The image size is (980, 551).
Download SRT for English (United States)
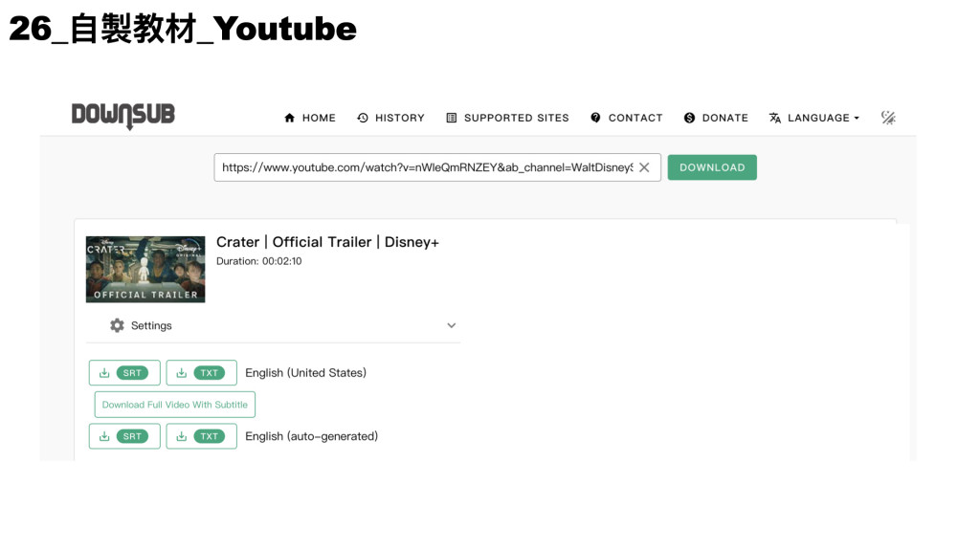[x=124, y=373]
